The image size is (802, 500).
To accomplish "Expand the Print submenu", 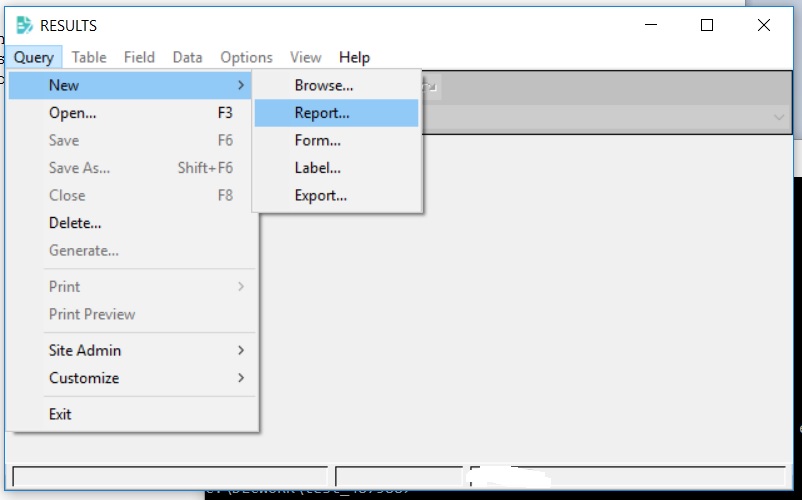I will (x=130, y=287).
